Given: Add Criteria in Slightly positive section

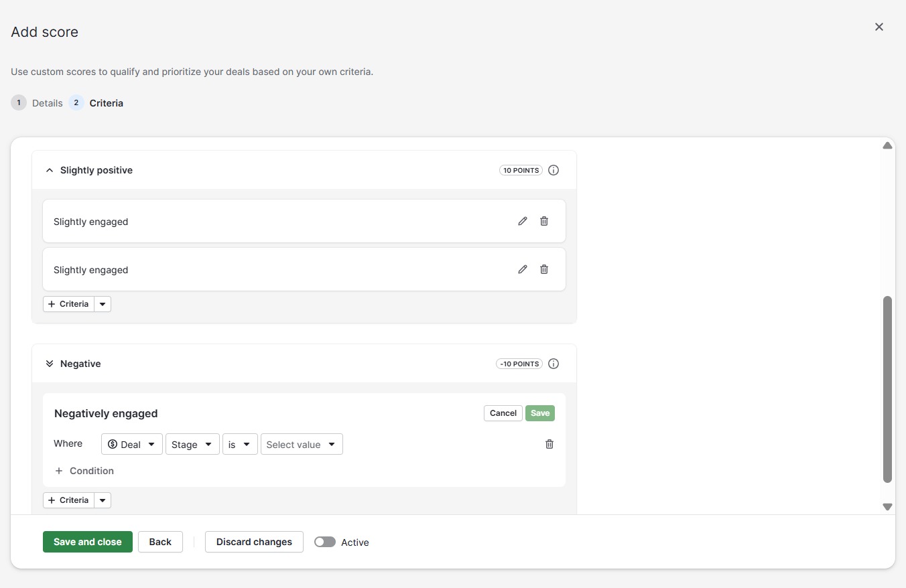Looking at the screenshot, I should [68, 304].
